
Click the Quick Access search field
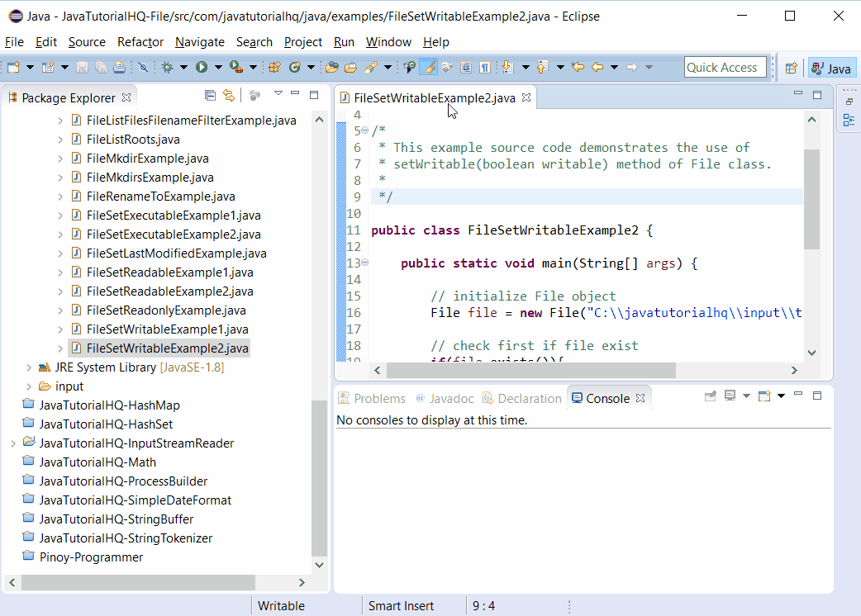coord(725,68)
